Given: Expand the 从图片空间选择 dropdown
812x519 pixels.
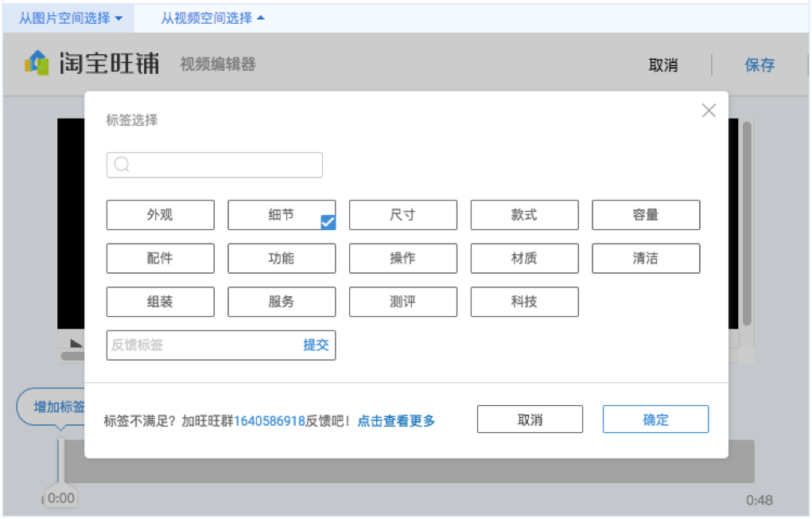Looking at the screenshot, I should pos(71,18).
